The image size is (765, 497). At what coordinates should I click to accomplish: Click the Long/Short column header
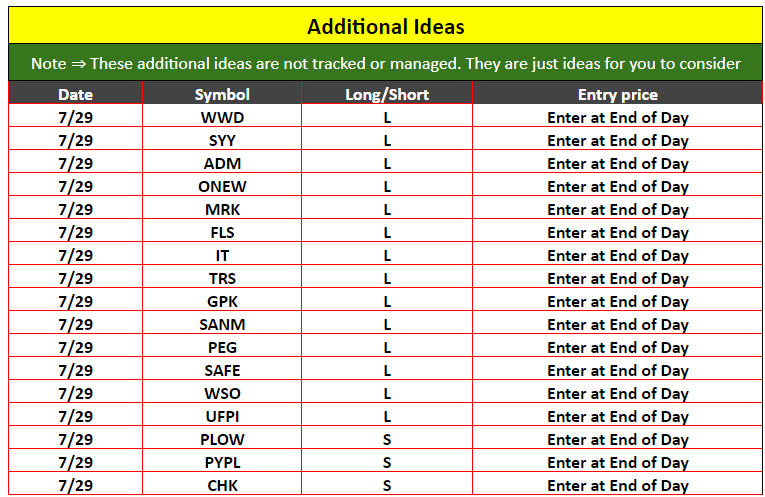387,95
